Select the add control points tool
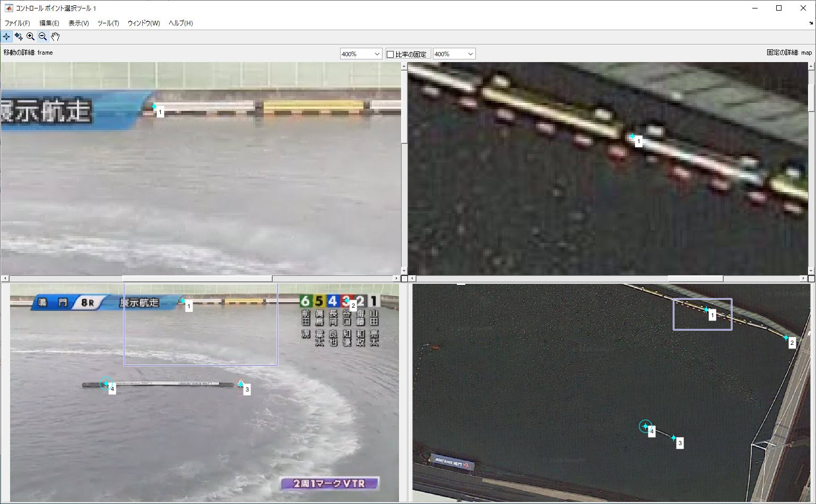 (x=6, y=37)
